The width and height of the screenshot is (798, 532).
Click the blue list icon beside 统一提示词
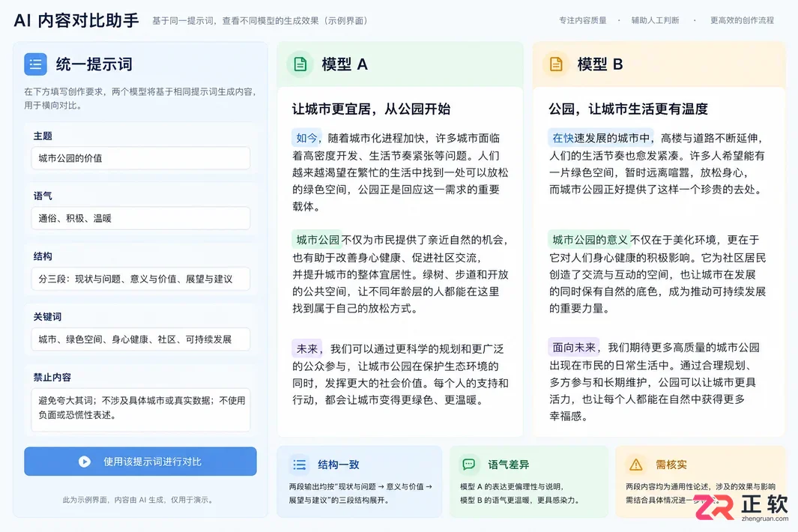(35, 64)
